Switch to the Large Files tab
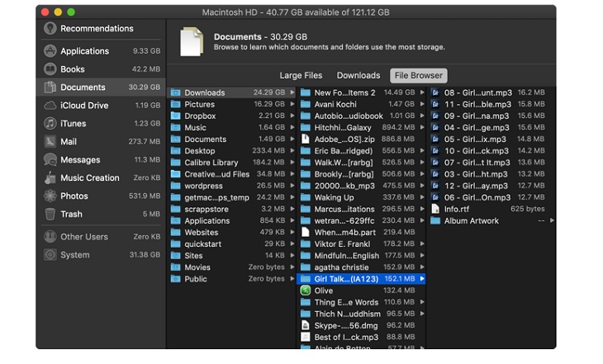Screen dimensions: 603x364 tap(301, 75)
